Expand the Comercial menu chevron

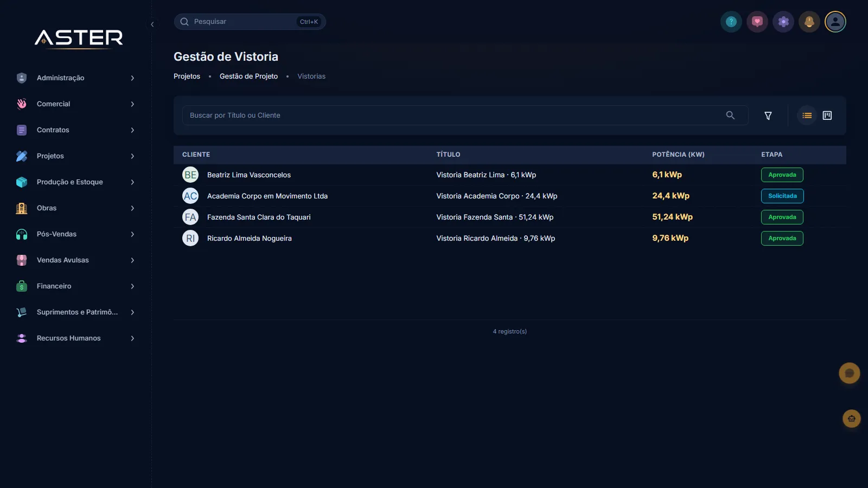132,104
